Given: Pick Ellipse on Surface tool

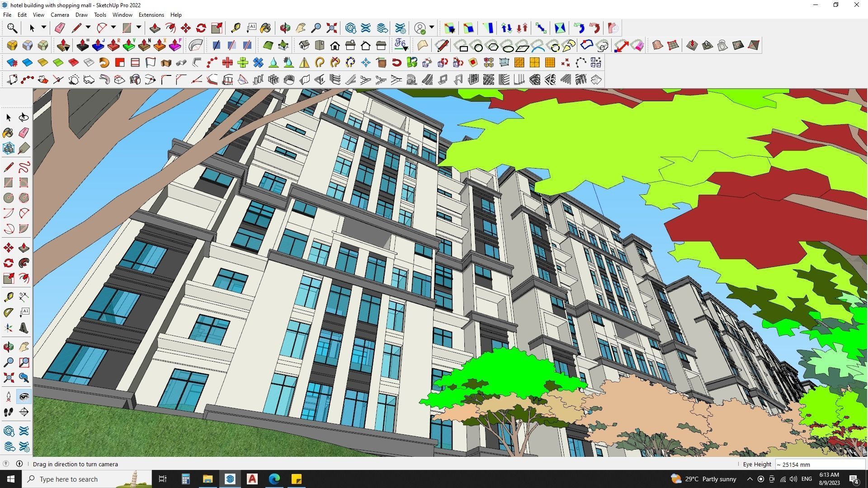Looking at the screenshot, I should pos(509,45).
